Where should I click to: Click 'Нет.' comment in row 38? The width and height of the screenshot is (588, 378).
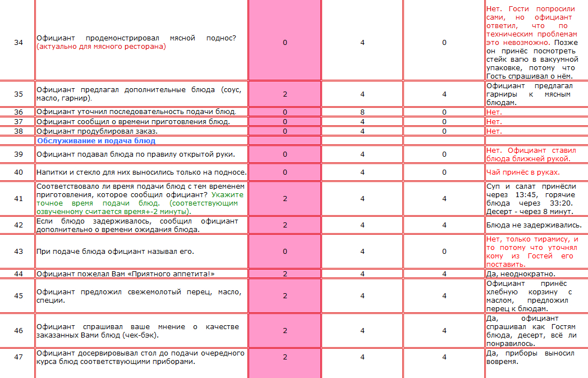click(x=494, y=131)
